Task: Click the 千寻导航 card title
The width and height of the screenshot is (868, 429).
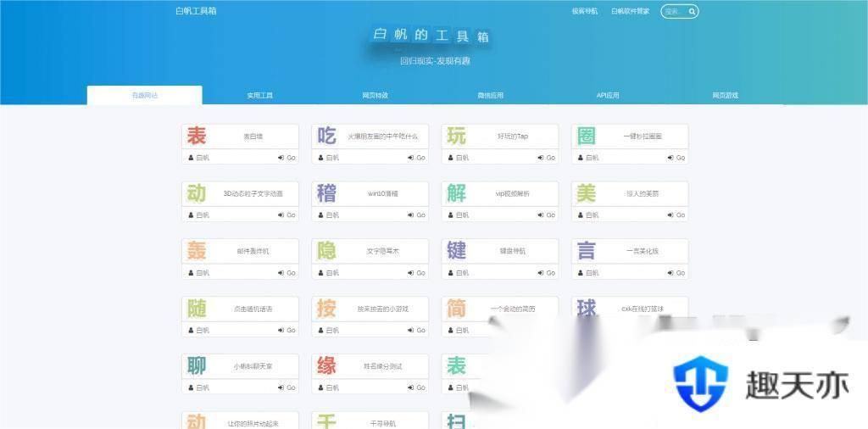Action: [x=382, y=424]
